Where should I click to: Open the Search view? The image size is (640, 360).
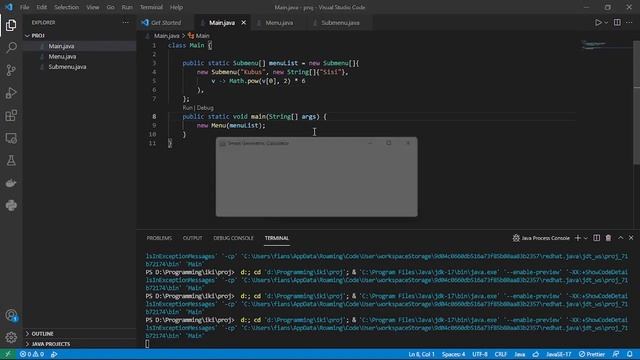11,48
